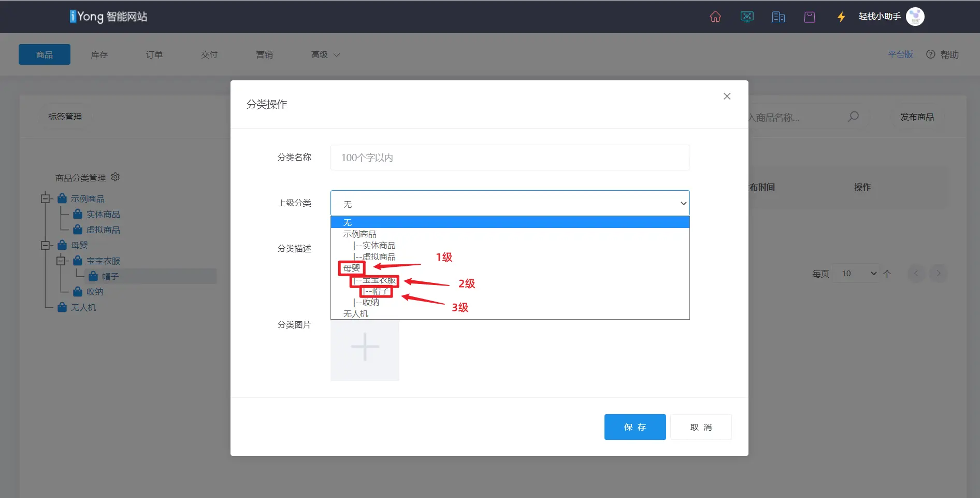
Task: Open the monitor screen icon in header
Action: coord(747,17)
